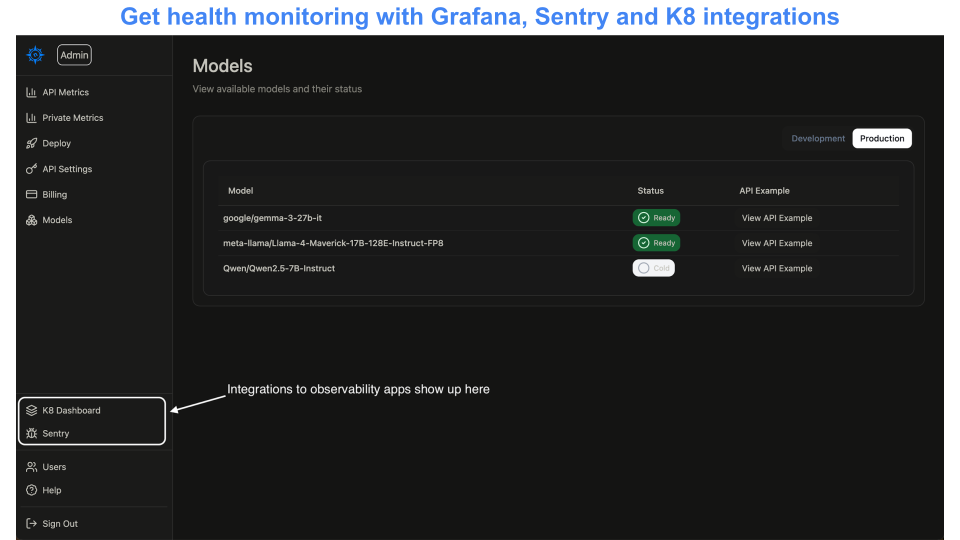Viewport: 960px width, 540px height.
Task: Click the Cold status for Qwen2.5-7B-Instruct
Action: click(653, 268)
